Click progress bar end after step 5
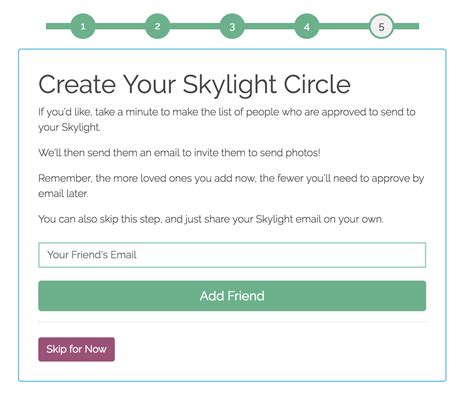Image resolution: width=474 pixels, height=396 pixels. pos(406,26)
